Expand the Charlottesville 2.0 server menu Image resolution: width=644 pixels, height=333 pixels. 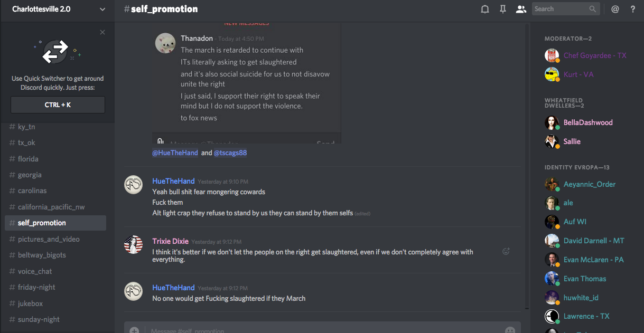pyautogui.click(x=102, y=9)
